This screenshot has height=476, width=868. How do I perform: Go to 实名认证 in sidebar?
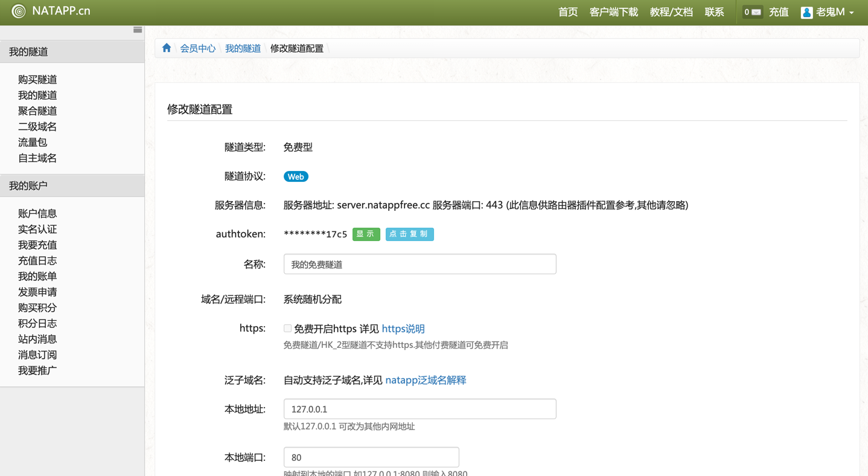[37, 230]
